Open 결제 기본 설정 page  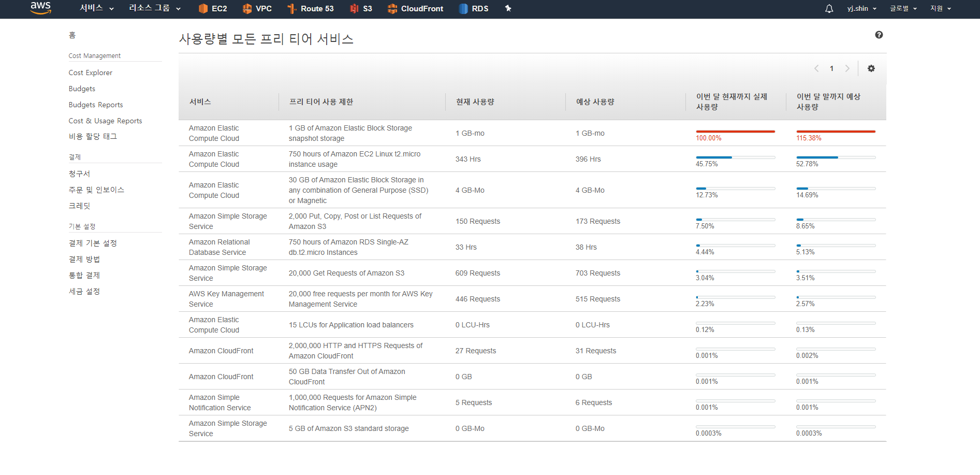coord(93,243)
